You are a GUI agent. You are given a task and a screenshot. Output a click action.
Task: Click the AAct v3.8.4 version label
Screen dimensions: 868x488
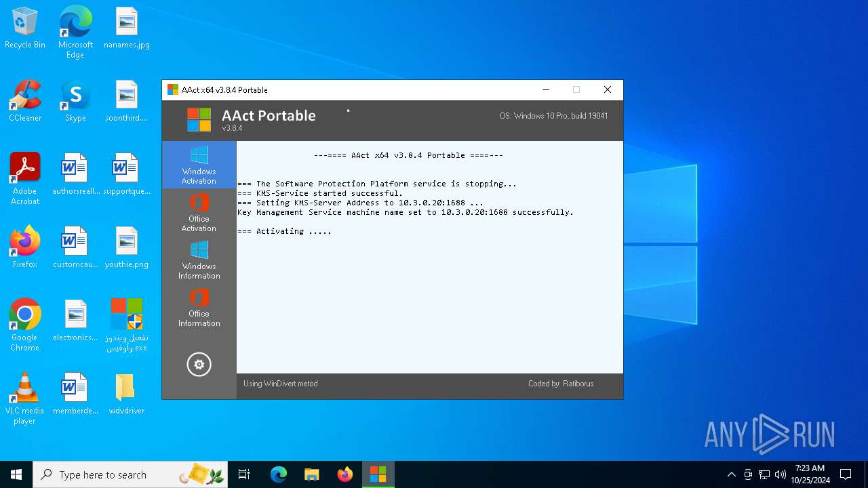232,128
